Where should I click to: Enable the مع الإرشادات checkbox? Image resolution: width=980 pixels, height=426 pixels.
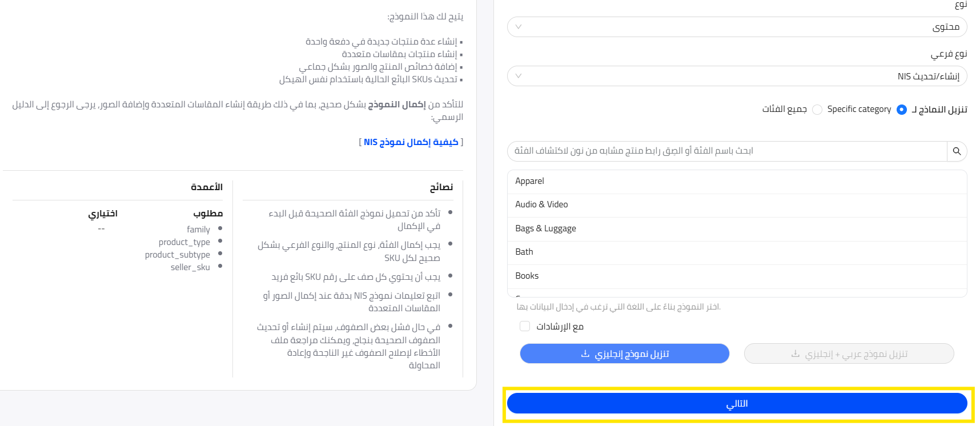pyautogui.click(x=525, y=326)
